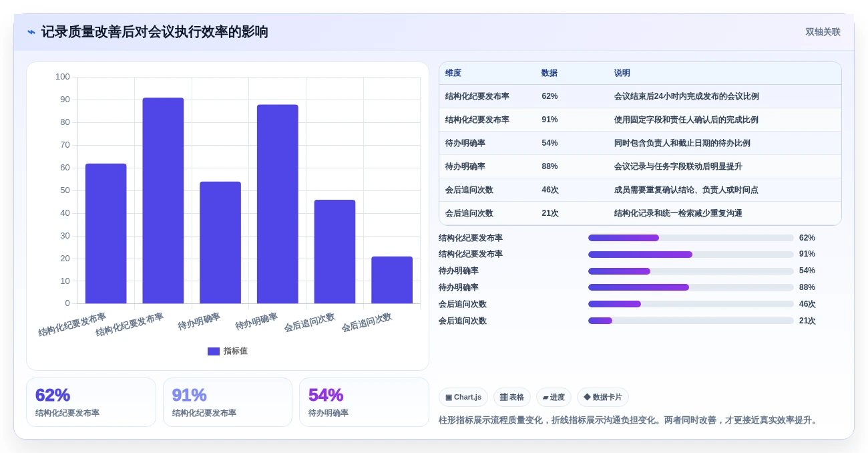The height and width of the screenshot is (453, 868).
Task: Select the cell 成员需要重复确认结论、负责人或时间点
Action: tap(686, 190)
